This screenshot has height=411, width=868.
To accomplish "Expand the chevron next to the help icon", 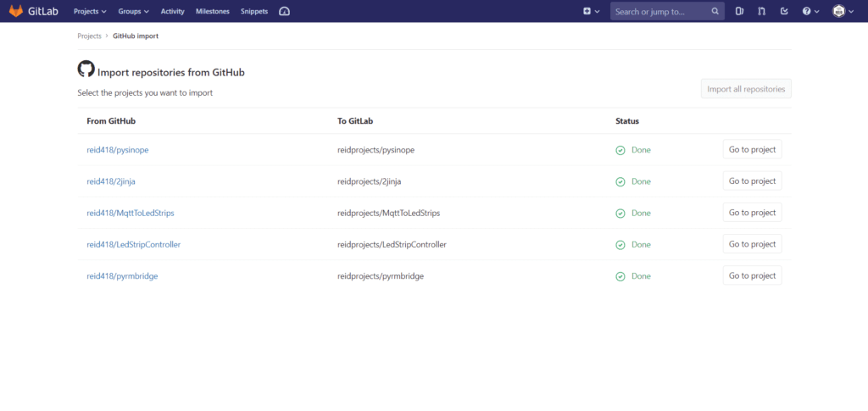I will click(816, 11).
